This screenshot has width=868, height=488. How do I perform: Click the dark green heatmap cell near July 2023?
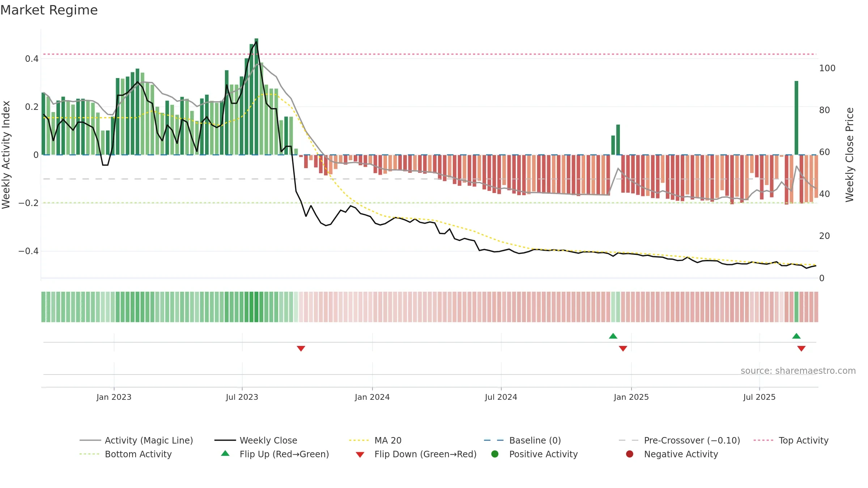(x=256, y=307)
